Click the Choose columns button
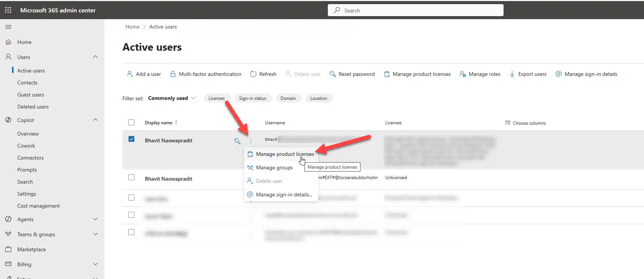The width and height of the screenshot is (644, 279). click(x=525, y=123)
